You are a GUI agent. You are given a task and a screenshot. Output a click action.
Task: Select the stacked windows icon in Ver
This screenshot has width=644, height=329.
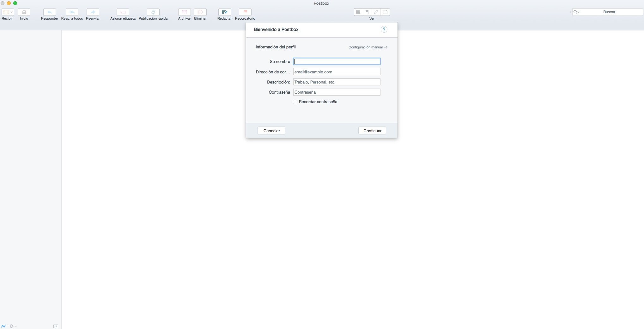click(385, 12)
